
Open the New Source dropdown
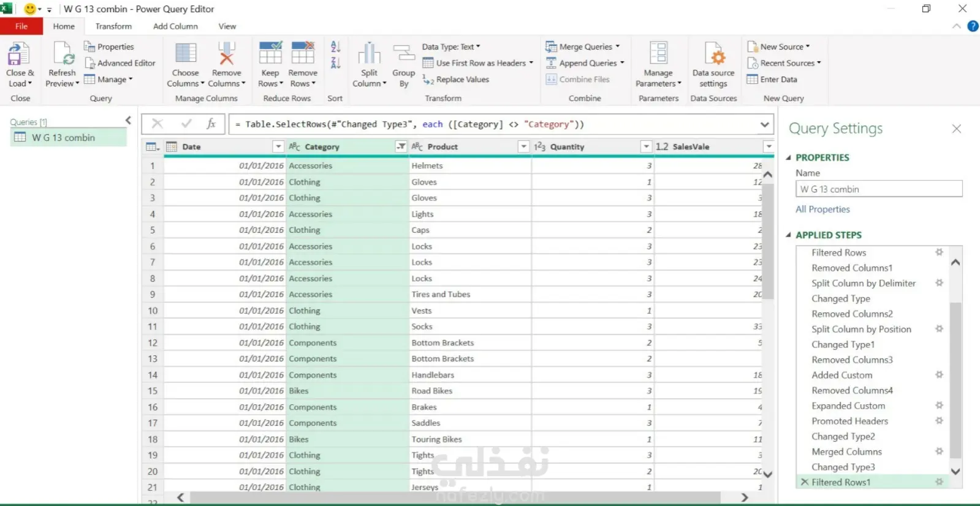[x=778, y=47]
